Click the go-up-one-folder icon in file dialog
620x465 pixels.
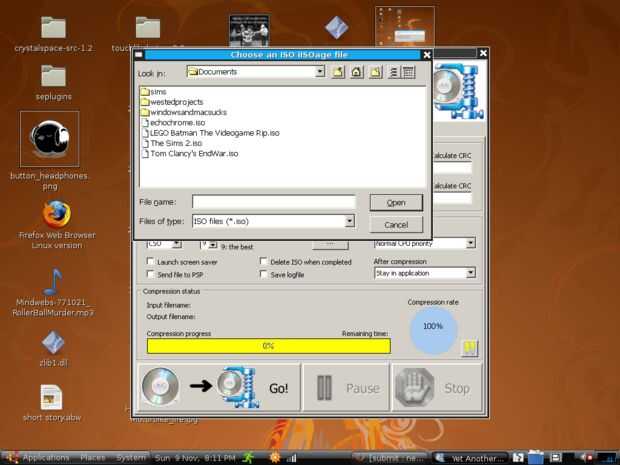338,72
